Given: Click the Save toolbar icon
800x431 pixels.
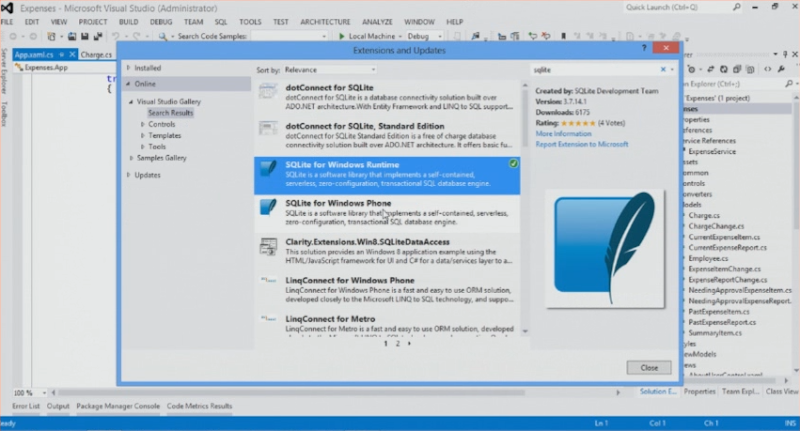Looking at the screenshot, I should pyautogui.click(x=85, y=36).
